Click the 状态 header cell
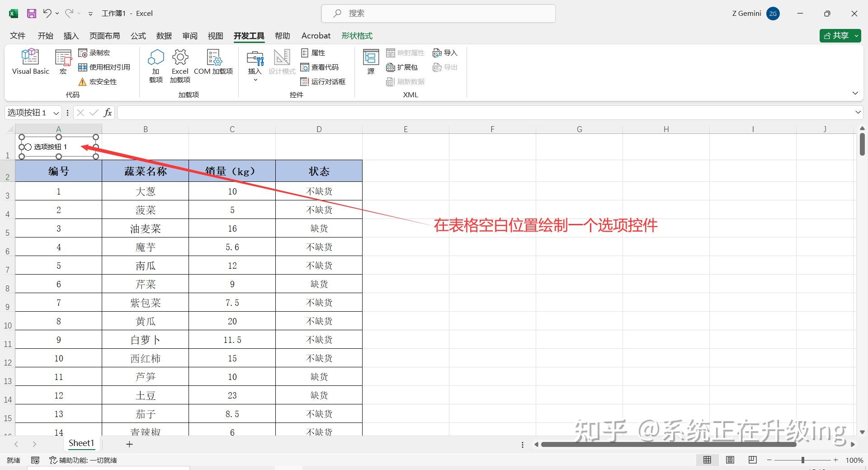Image resolution: width=868 pixels, height=470 pixels. point(319,171)
